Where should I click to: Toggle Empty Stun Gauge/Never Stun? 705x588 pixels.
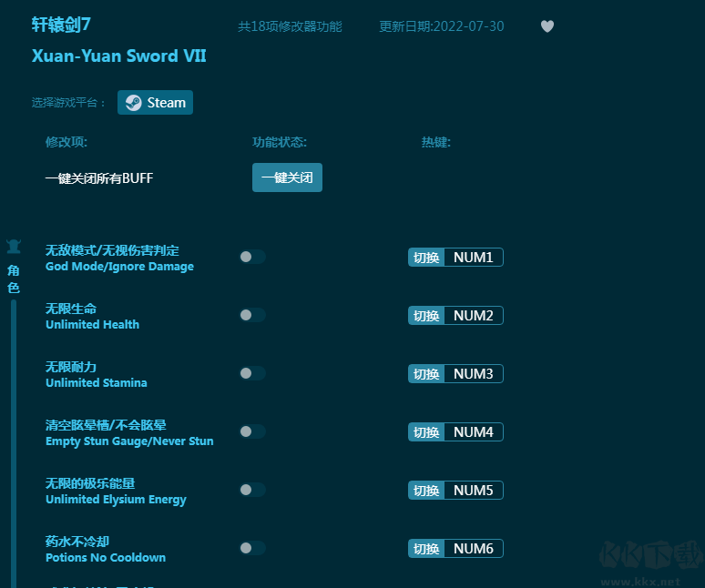(252, 431)
